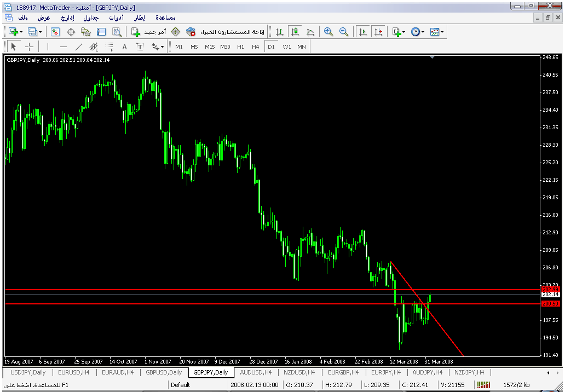Switch to USDJPY,Daily chart tab

[28, 372]
